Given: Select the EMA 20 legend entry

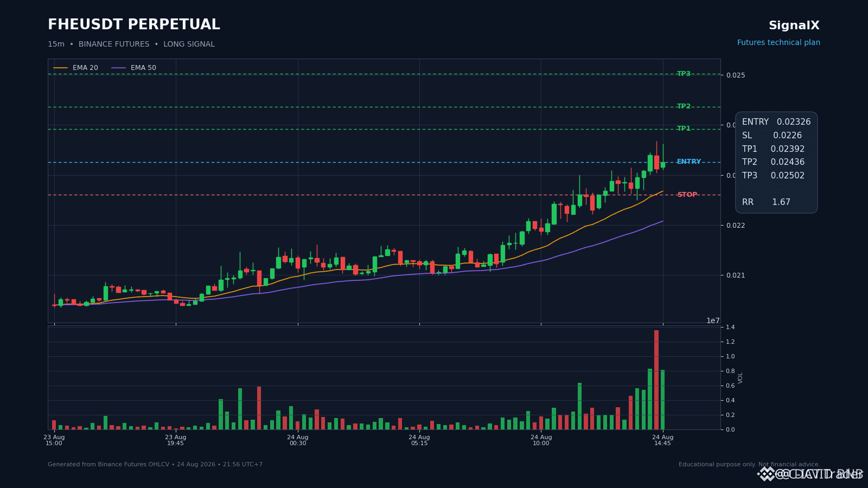Looking at the screenshot, I should (76, 68).
